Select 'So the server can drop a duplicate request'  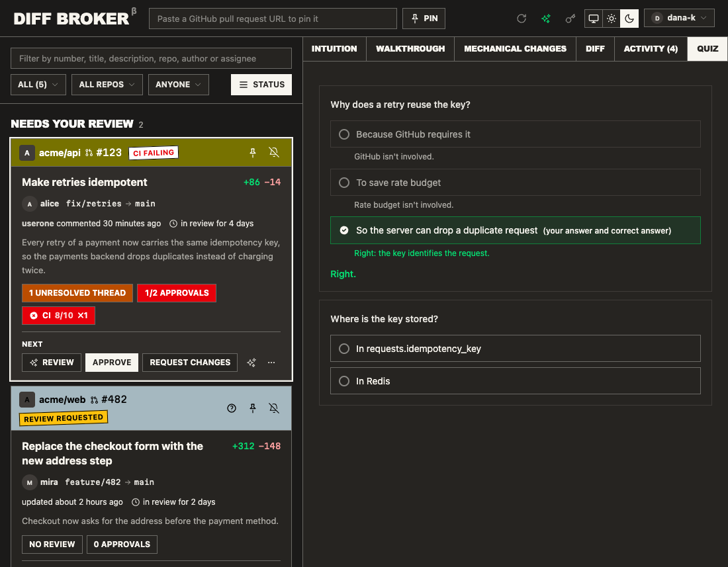pos(515,230)
